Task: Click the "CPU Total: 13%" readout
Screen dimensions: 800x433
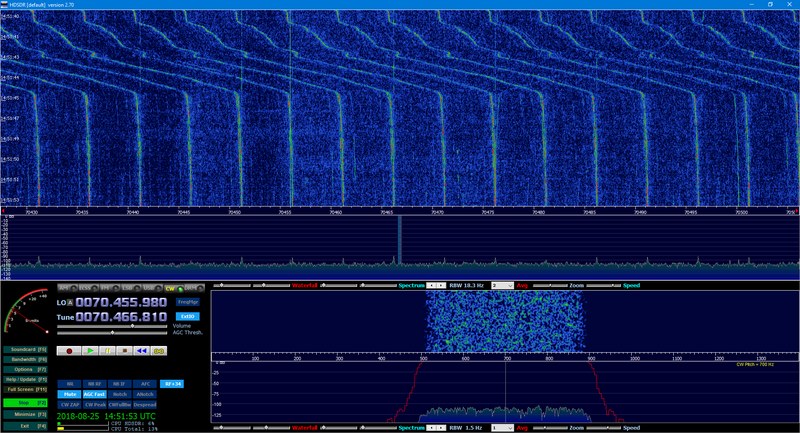Action: tap(134, 429)
